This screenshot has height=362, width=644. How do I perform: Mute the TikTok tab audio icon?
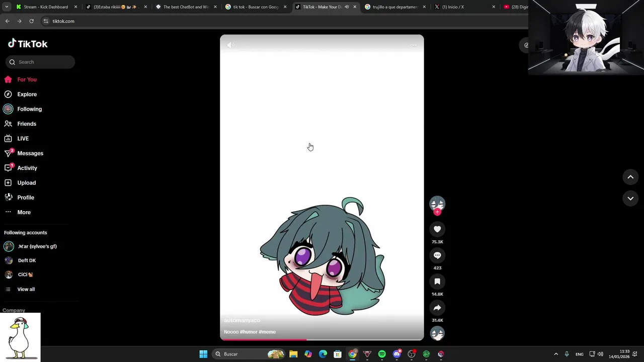347,7
